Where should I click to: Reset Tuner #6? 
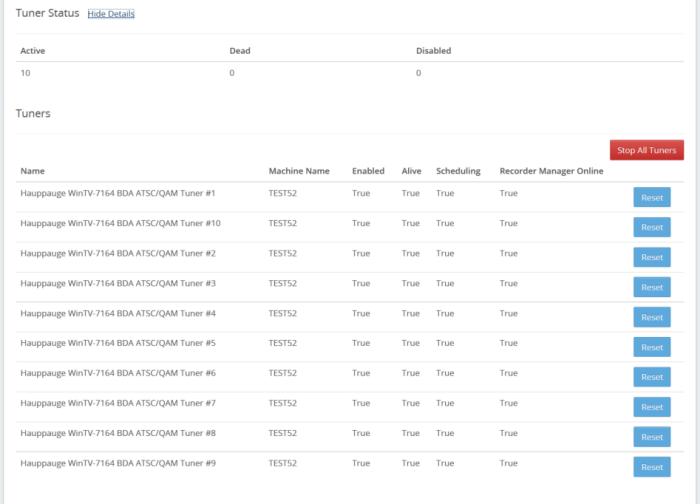click(x=652, y=377)
